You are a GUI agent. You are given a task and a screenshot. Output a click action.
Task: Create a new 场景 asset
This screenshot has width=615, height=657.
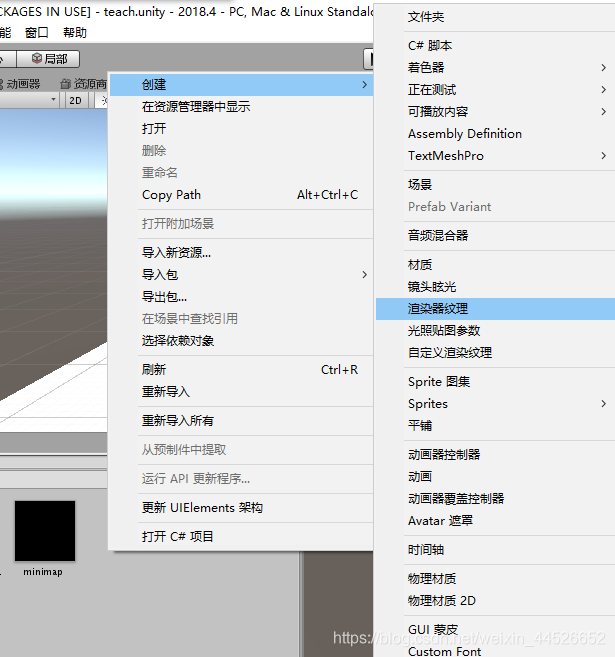[495, 184]
